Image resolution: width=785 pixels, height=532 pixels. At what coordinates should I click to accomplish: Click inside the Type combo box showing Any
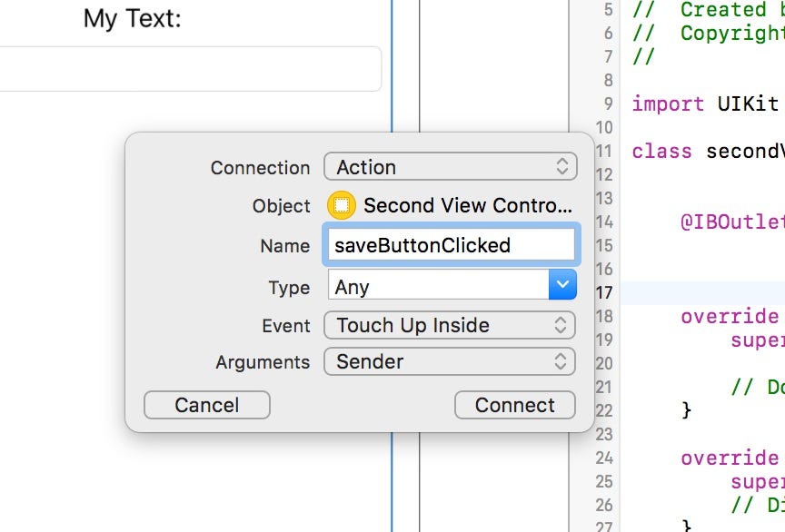[439, 284]
